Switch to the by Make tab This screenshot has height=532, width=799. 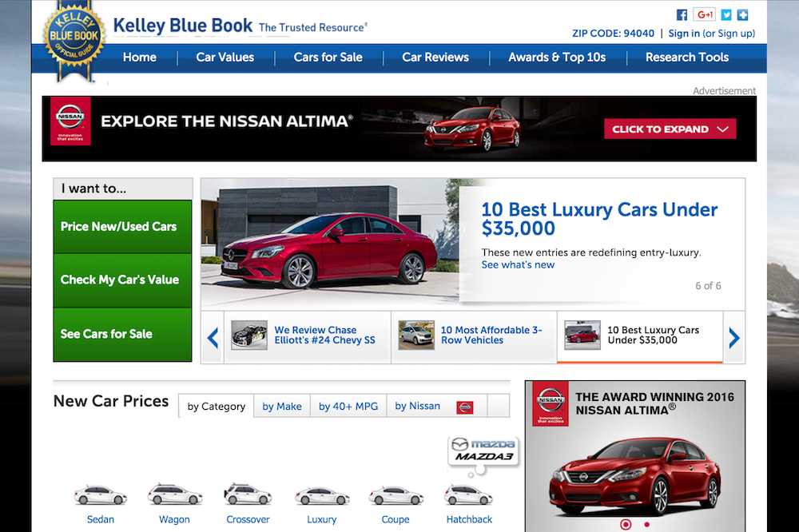click(282, 406)
